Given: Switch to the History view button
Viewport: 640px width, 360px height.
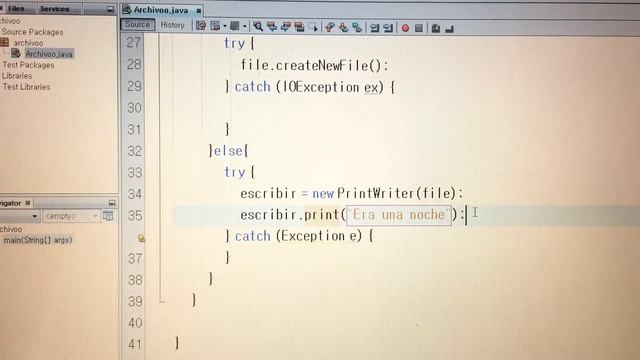Looking at the screenshot, I should click(172, 25).
